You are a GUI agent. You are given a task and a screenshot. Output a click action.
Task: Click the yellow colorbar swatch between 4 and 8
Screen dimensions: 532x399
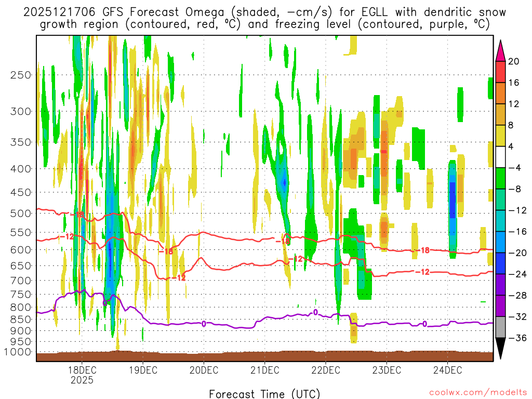[500, 136]
